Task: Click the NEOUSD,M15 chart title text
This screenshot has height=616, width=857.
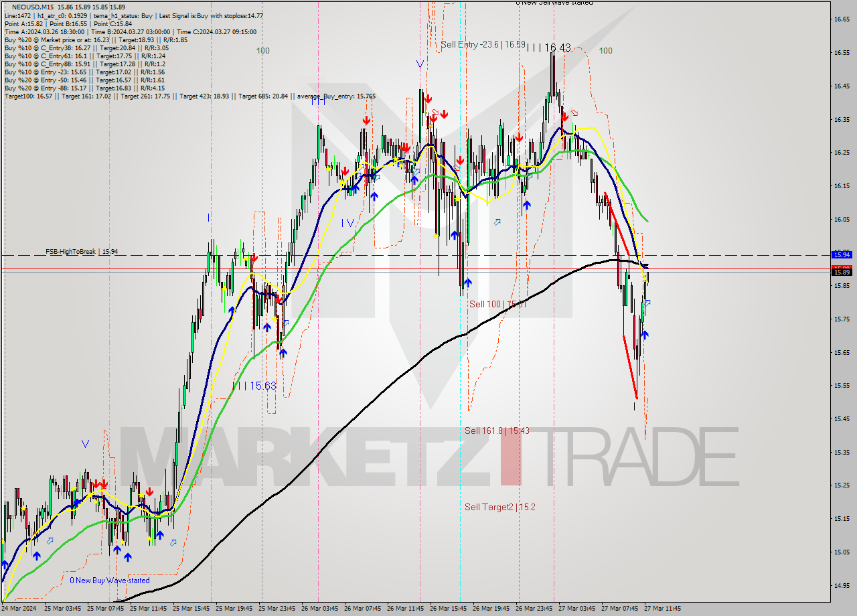Action: point(33,7)
